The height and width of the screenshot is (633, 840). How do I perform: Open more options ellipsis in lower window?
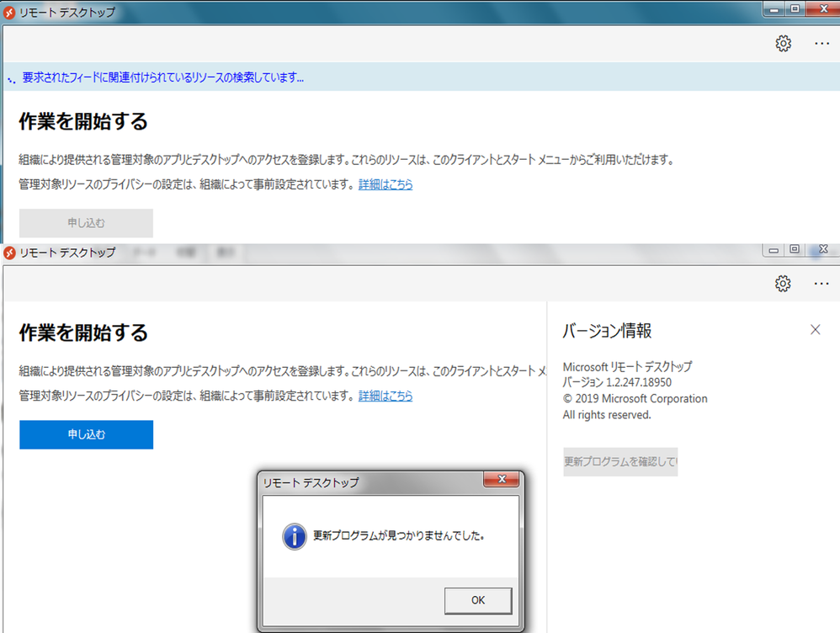point(821,284)
